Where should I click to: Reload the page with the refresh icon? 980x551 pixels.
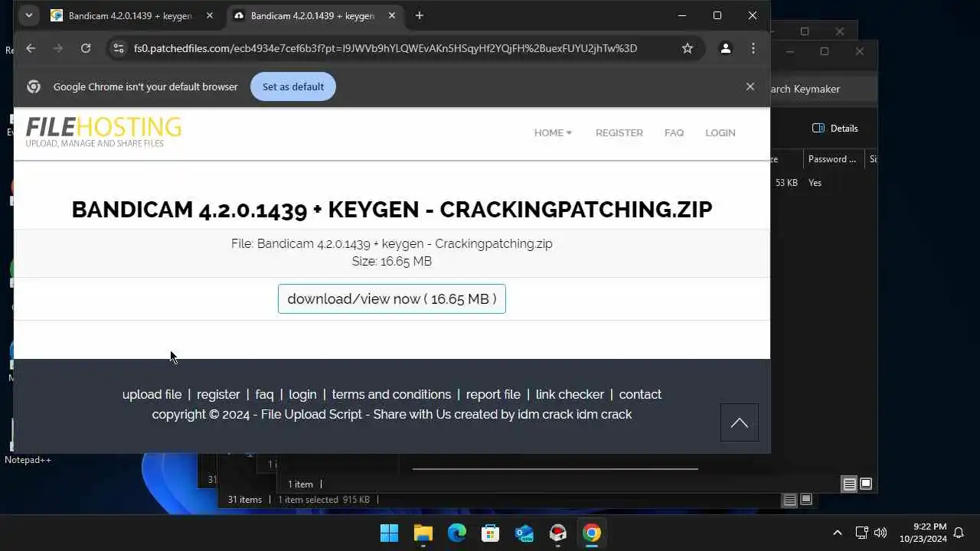(x=86, y=48)
